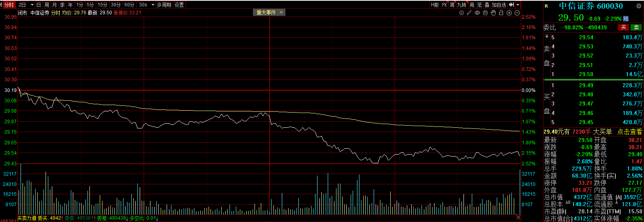The width and height of the screenshot is (644, 222).
Task: Select the 15分 period
Action: 103,5
